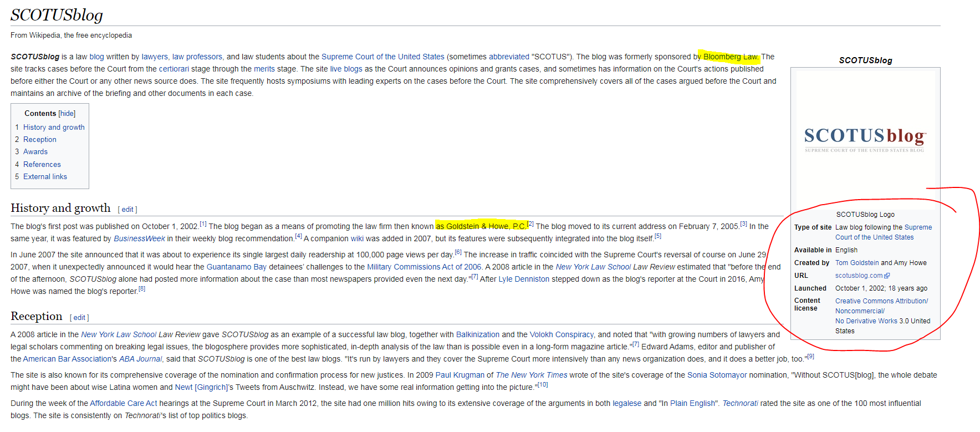The width and height of the screenshot is (980, 432).
Task: Open the Guantanamo Bay link
Action: pos(237,267)
